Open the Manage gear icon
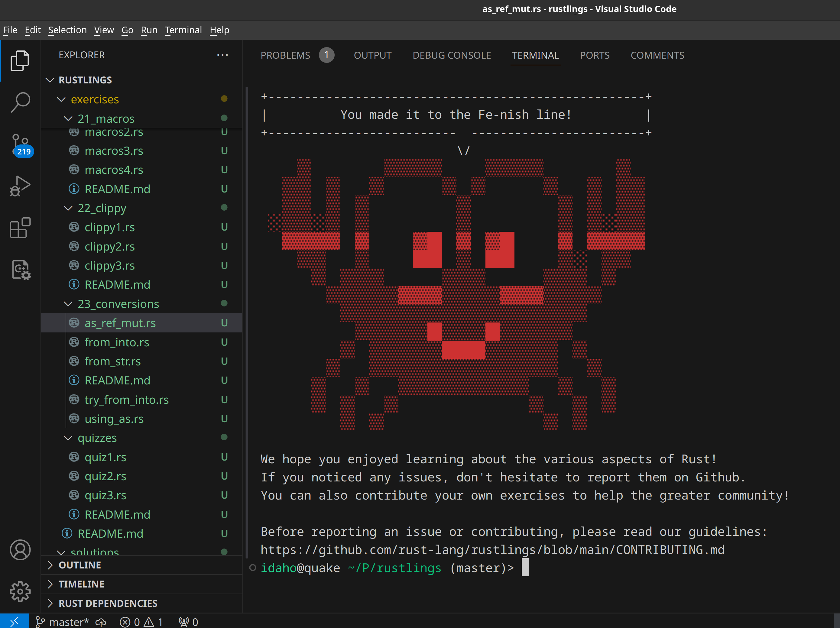Screen dimensions: 840x628 click(x=20, y=591)
